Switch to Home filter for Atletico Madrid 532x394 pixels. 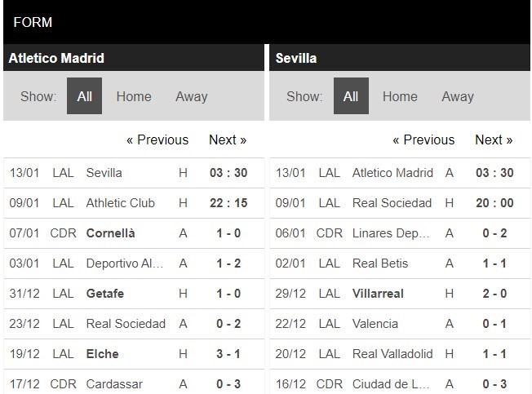click(134, 96)
